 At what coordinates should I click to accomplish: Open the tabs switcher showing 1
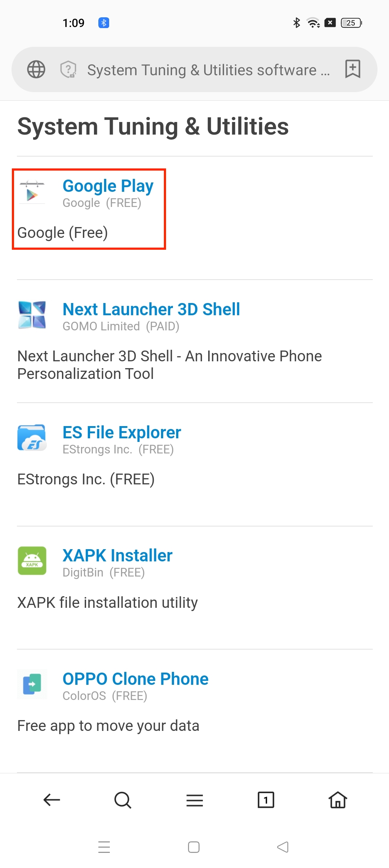pyautogui.click(x=266, y=800)
